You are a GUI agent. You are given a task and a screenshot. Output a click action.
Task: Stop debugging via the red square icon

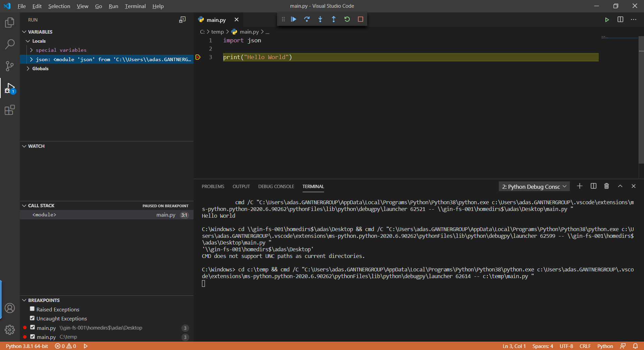coord(361,19)
